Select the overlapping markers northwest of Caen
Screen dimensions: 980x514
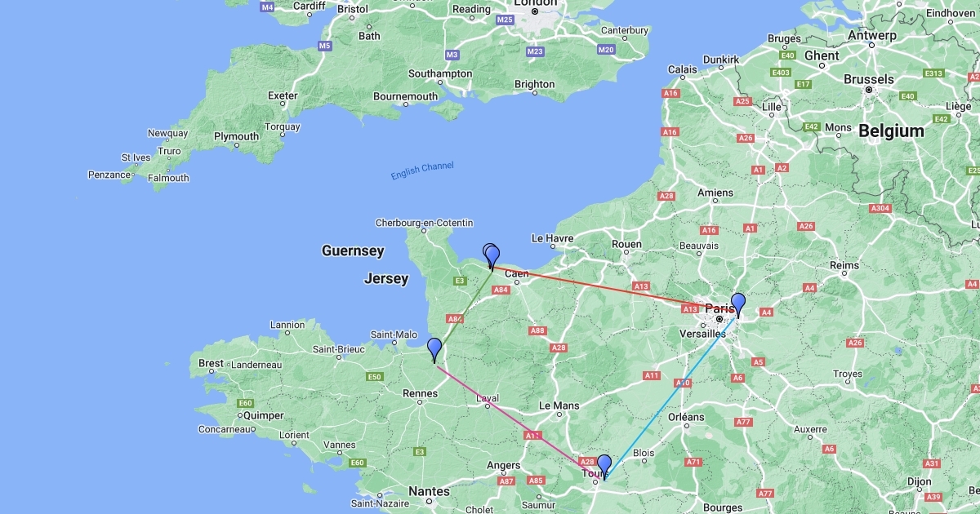click(x=491, y=256)
